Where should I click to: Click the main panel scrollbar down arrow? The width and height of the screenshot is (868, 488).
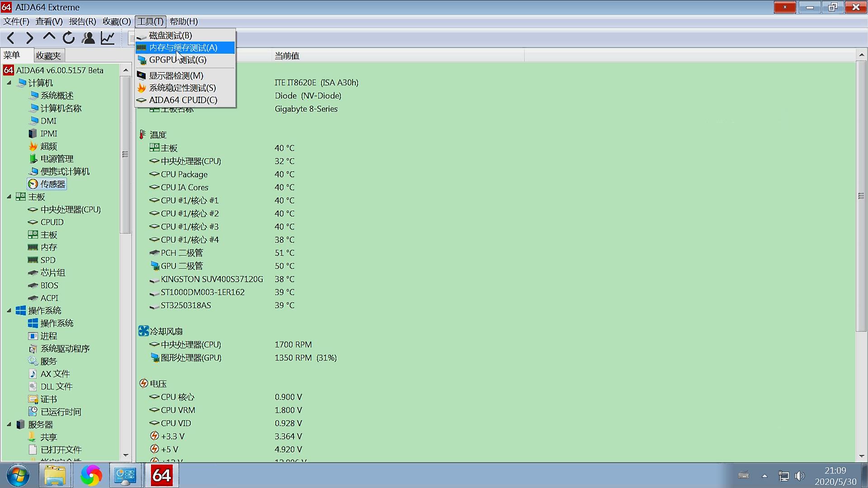pos(861,456)
